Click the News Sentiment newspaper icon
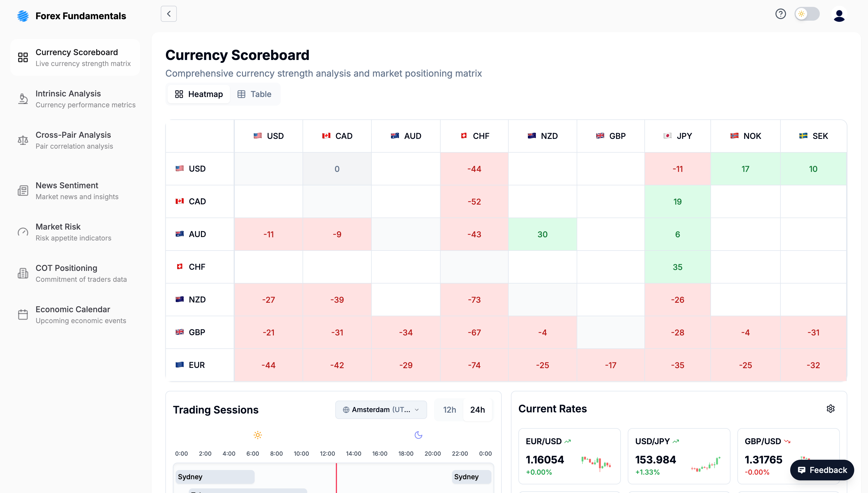Image resolution: width=868 pixels, height=493 pixels. click(x=23, y=190)
